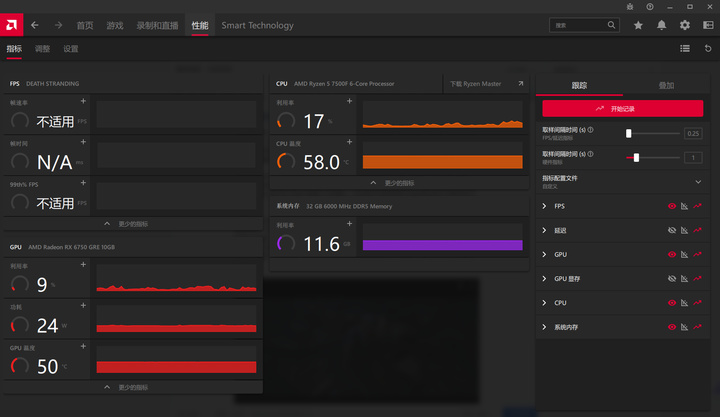Screen dimensions: 720x417
Task: Click plus icon on 帧时间 metric
Action: point(83,142)
